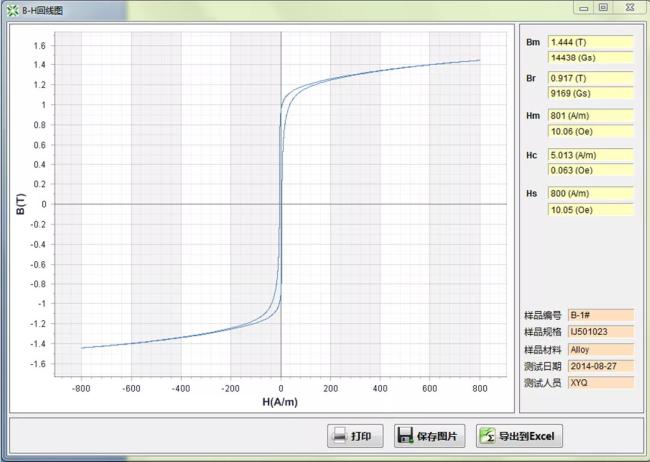Click the 测试日期 field showing 2014-08-27
This screenshot has width=650, height=462.
click(600, 366)
